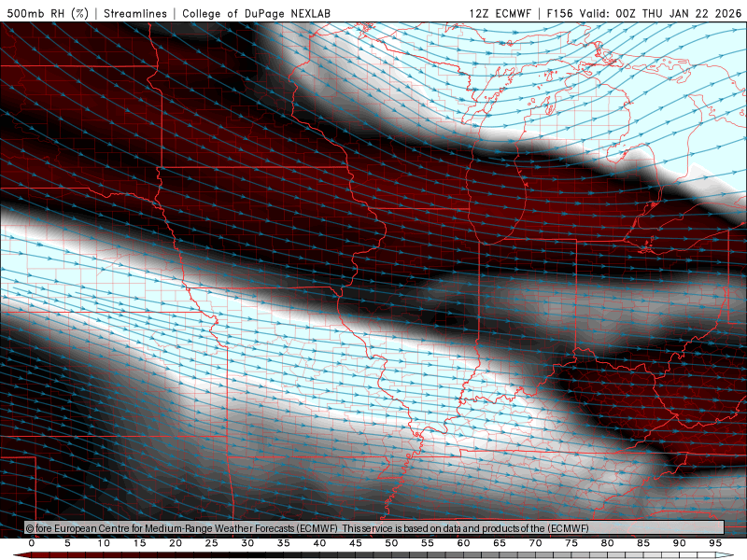
Task: Click the '80' colorbar scale label
Action: (x=607, y=543)
